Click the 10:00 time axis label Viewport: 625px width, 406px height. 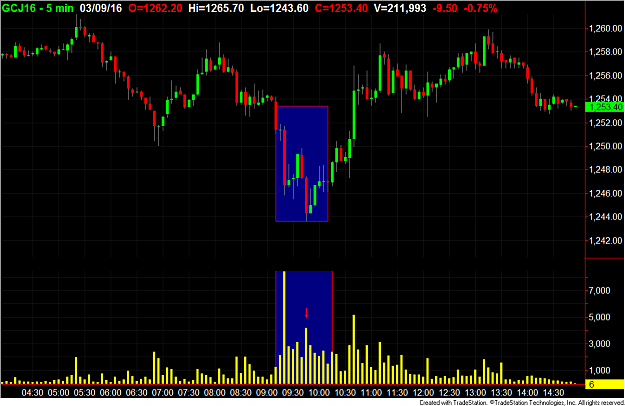(319, 393)
